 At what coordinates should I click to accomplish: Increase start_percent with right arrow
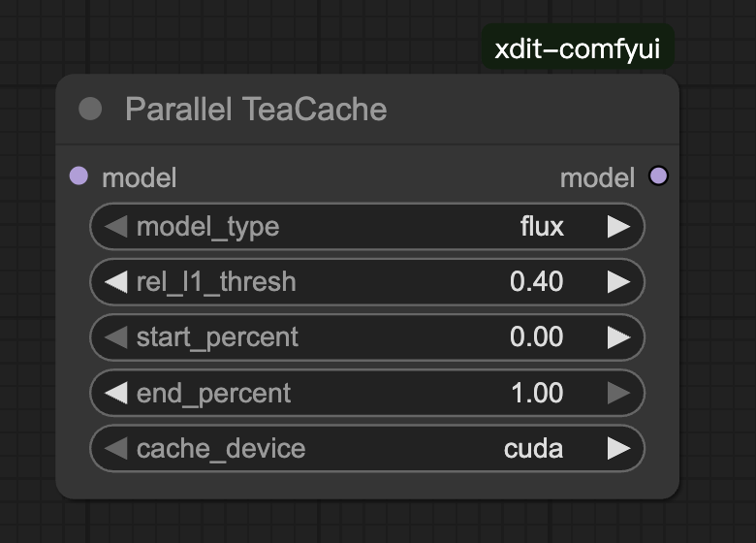618,337
